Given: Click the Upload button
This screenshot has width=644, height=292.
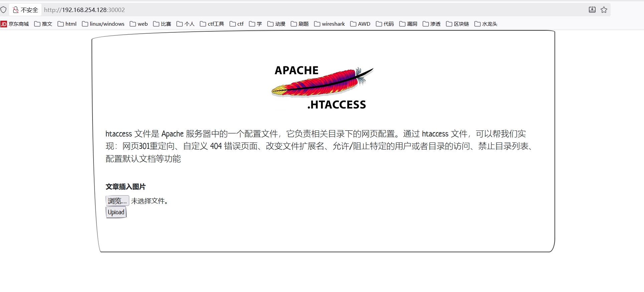Looking at the screenshot, I should [116, 212].
